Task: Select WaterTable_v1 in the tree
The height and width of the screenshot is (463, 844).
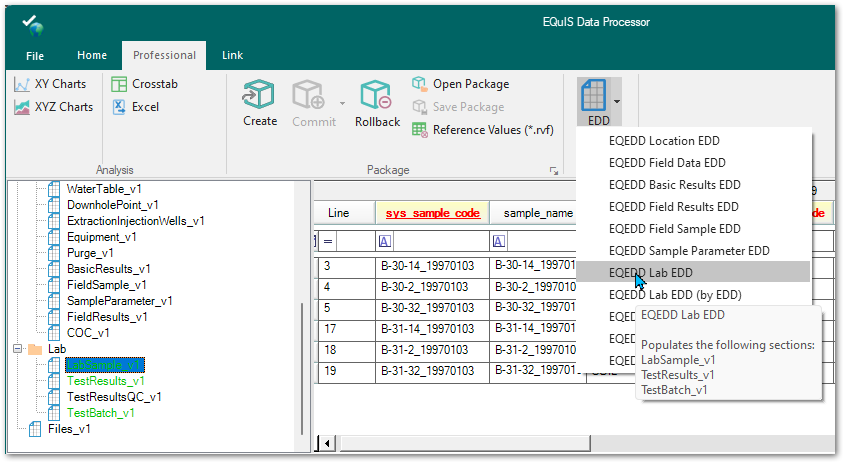Action: (104, 189)
